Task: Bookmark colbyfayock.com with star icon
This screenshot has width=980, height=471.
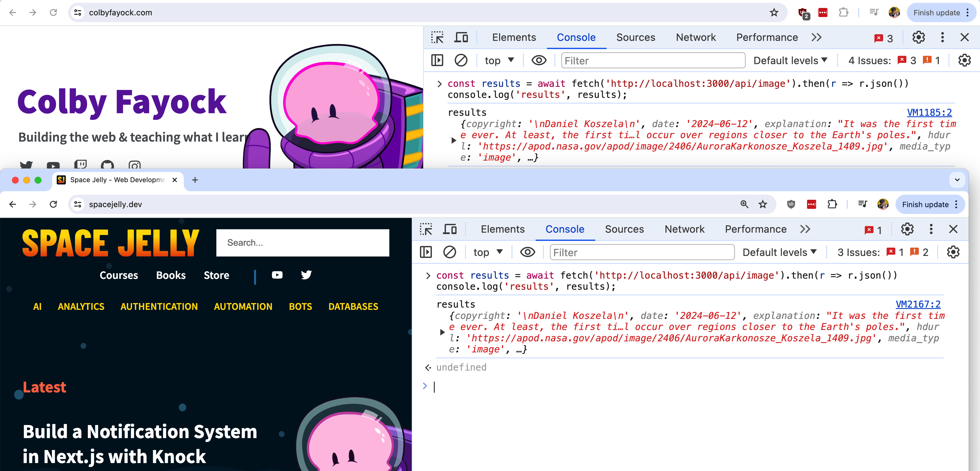Action: (774, 12)
